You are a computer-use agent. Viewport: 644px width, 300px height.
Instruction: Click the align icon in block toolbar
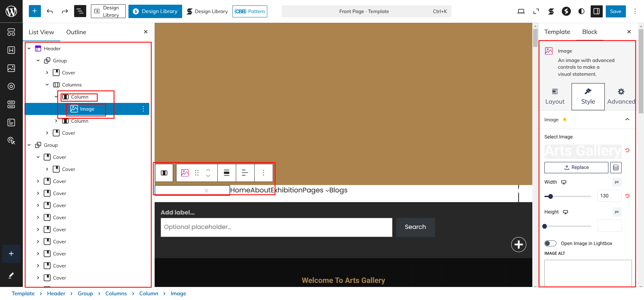[x=227, y=173]
